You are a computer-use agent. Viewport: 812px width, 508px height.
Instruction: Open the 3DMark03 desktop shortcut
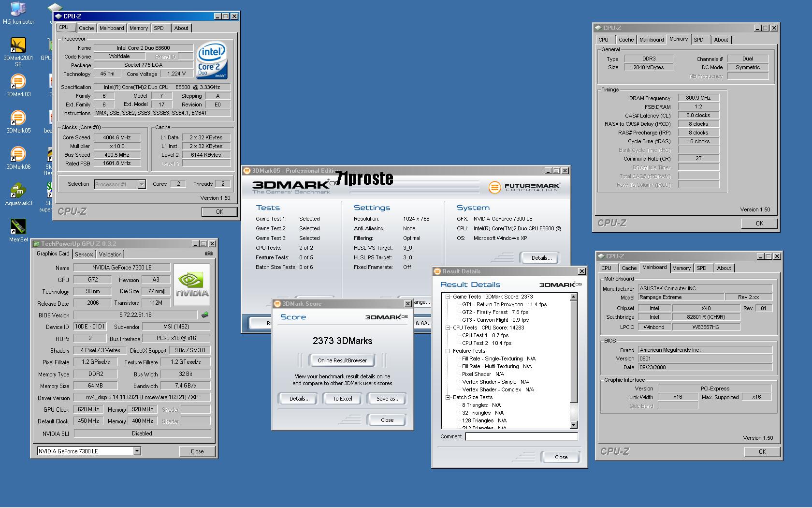pos(18,86)
